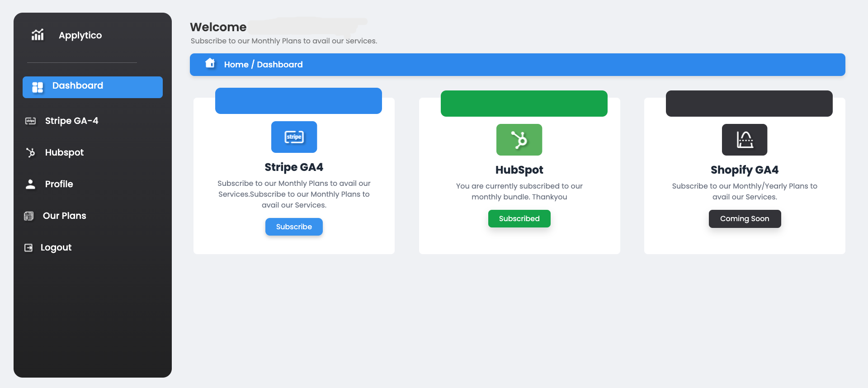Click the green HubSpot tile icon on the card
This screenshot has height=388, width=868.
point(519,140)
